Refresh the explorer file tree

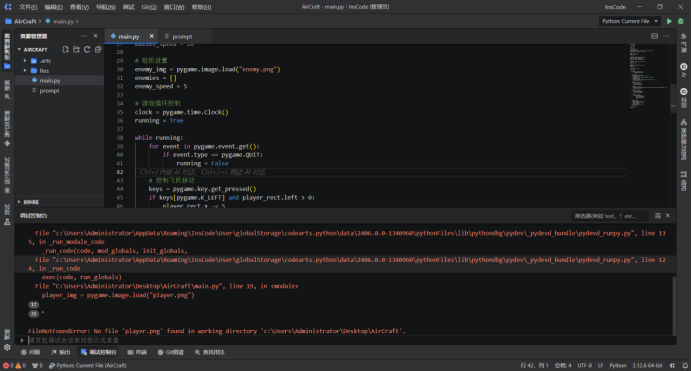tap(87, 49)
